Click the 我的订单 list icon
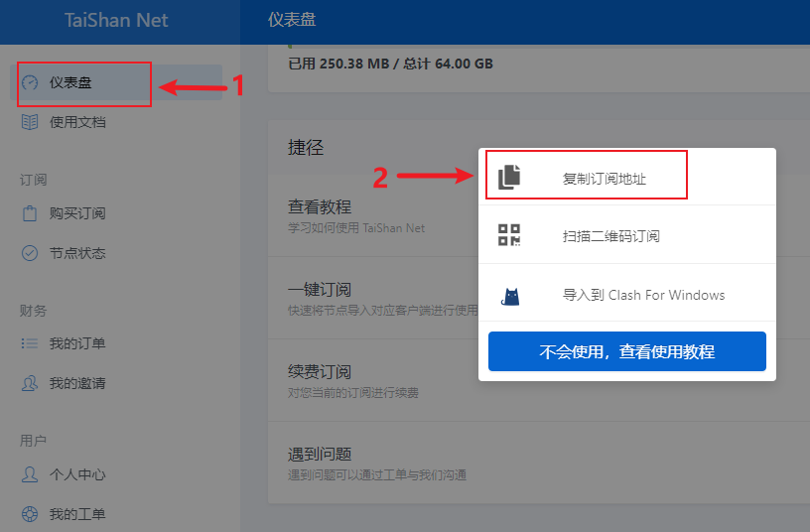Image resolution: width=810 pixels, height=532 pixels. [x=30, y=343]
